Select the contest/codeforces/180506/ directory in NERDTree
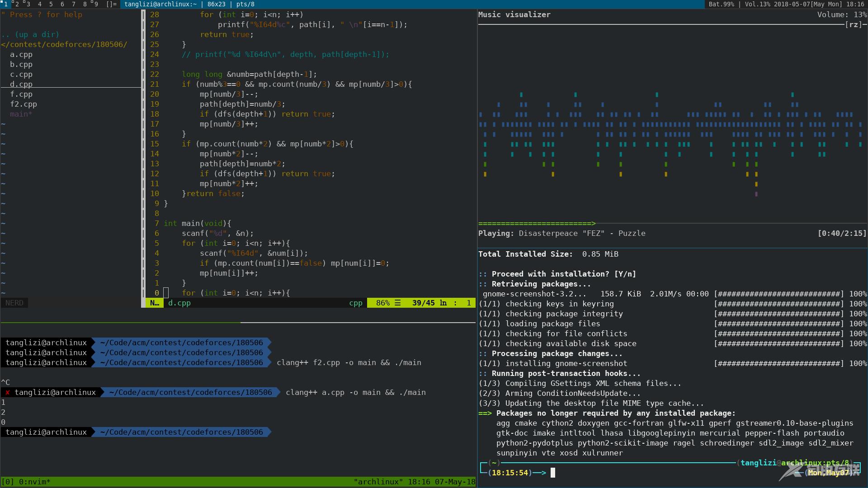 point(64,44)
